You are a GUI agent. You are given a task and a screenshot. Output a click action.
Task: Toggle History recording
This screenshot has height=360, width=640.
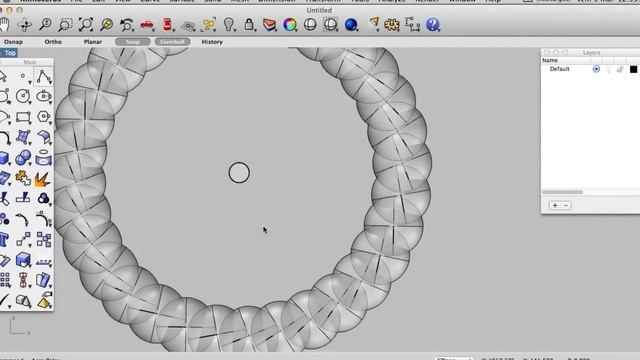pyautogui.click(x=212, y=42)
